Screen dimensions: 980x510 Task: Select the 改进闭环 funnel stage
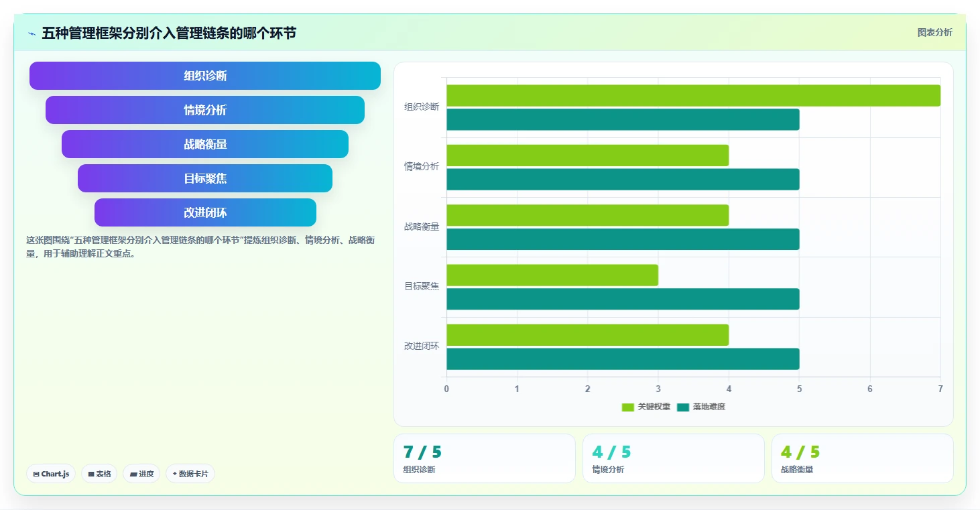click(x=205, y=212)
